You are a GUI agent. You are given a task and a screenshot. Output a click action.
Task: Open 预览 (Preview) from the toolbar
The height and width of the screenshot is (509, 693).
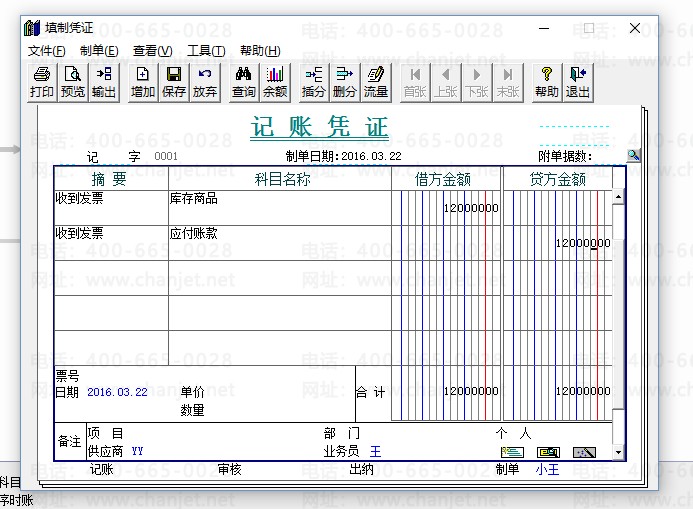[x=73, y=82]
